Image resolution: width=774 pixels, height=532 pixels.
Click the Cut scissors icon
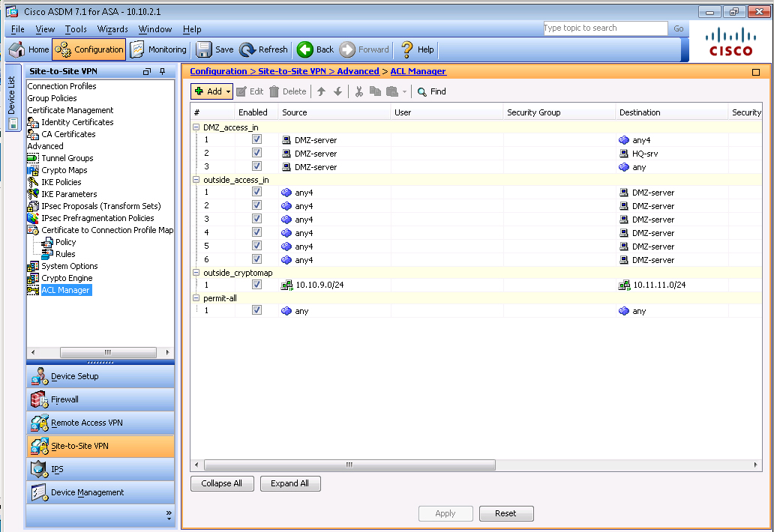click(358, 91)
